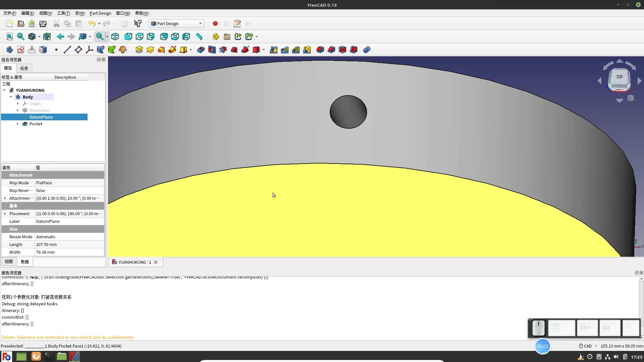Switch to the 任务 tab

click(x=24, y=68)
